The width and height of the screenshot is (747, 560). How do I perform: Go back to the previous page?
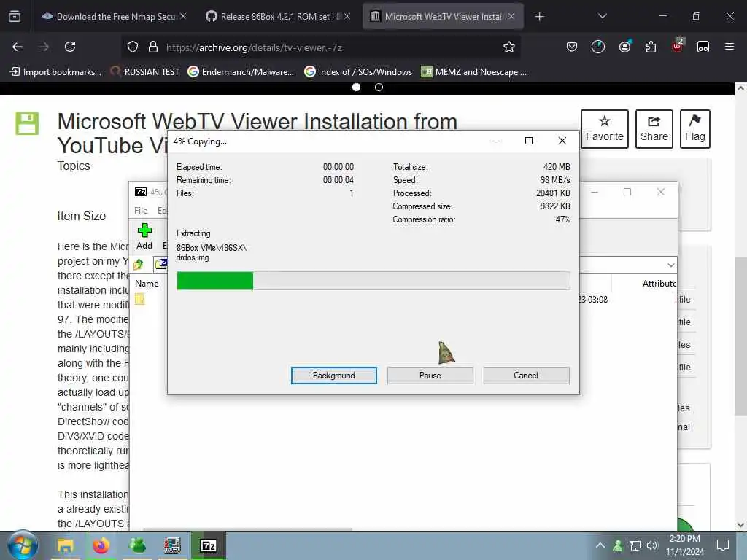click(18, 47)
